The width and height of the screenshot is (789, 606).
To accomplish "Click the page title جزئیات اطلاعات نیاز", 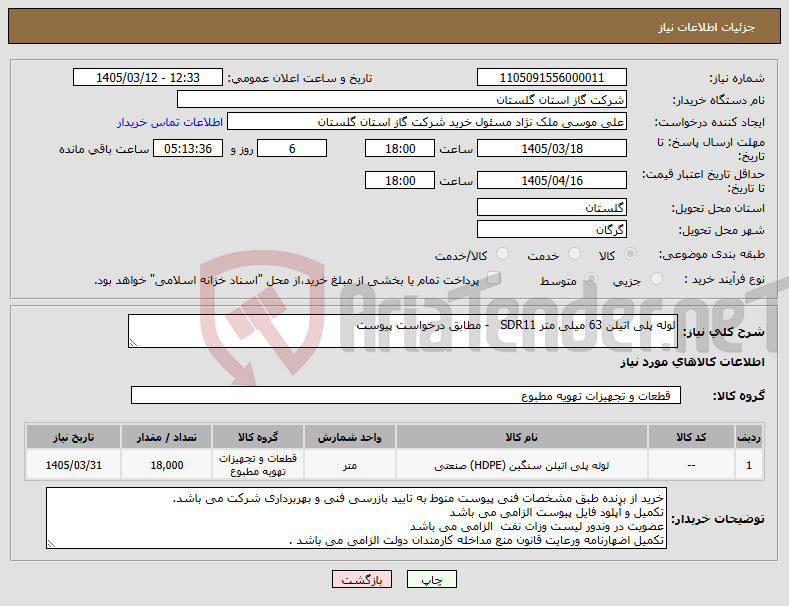I will pos(706,27).
